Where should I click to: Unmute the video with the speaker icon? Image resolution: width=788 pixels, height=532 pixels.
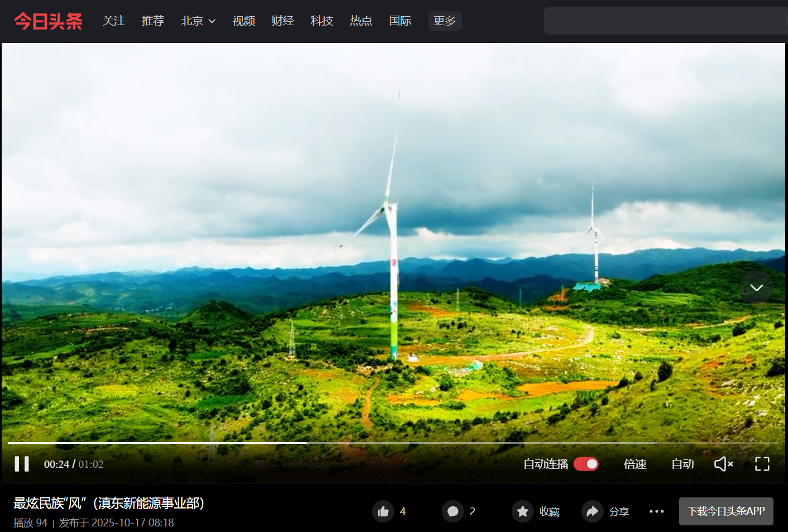click(723, 464)
